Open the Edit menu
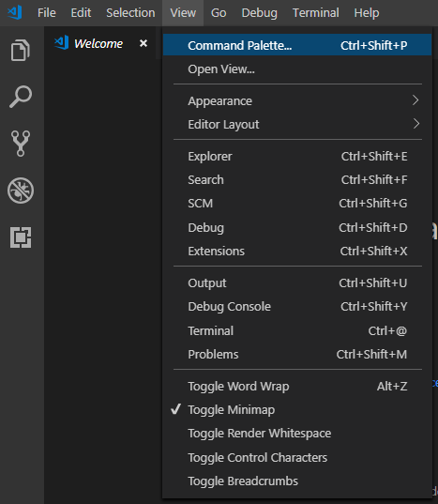The width and height of the screenshot is (438, 504). (81, 13)
